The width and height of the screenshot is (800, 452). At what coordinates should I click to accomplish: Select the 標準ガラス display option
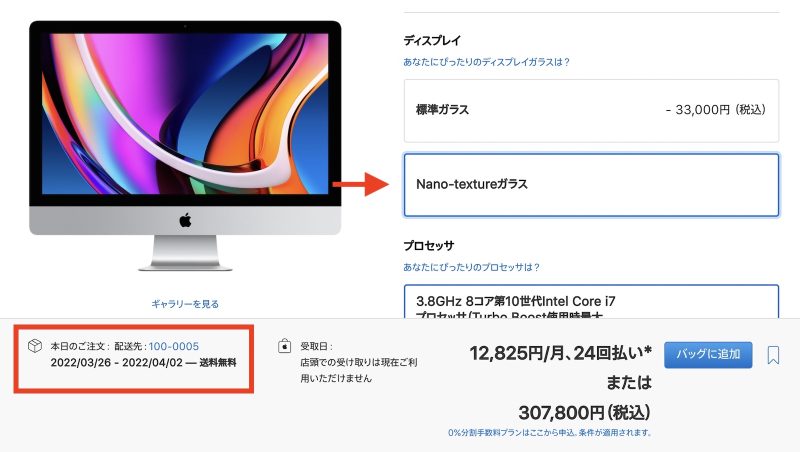coord(591,110)
